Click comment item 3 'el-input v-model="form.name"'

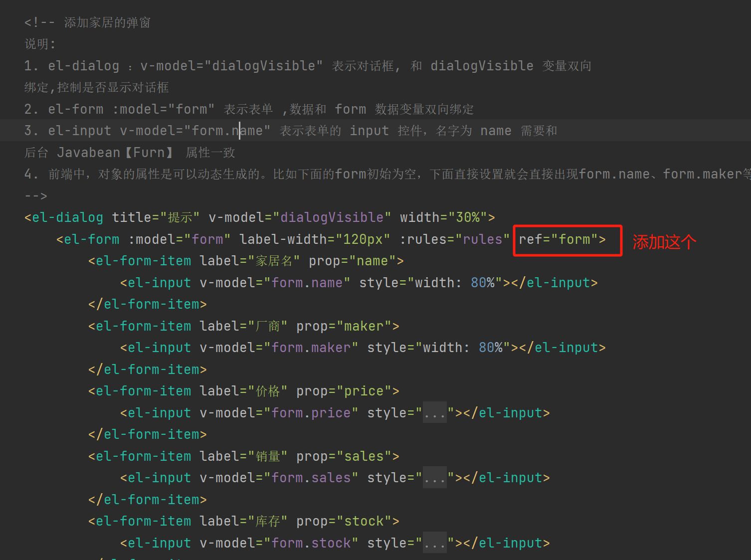coord(159,131)
